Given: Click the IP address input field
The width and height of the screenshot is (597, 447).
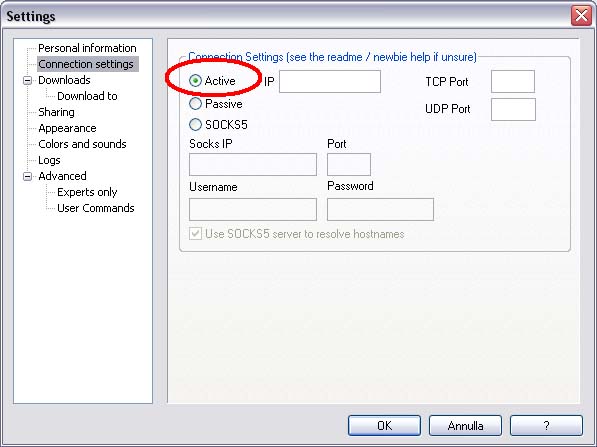Looking at the screenshot, I should (330, 81).
